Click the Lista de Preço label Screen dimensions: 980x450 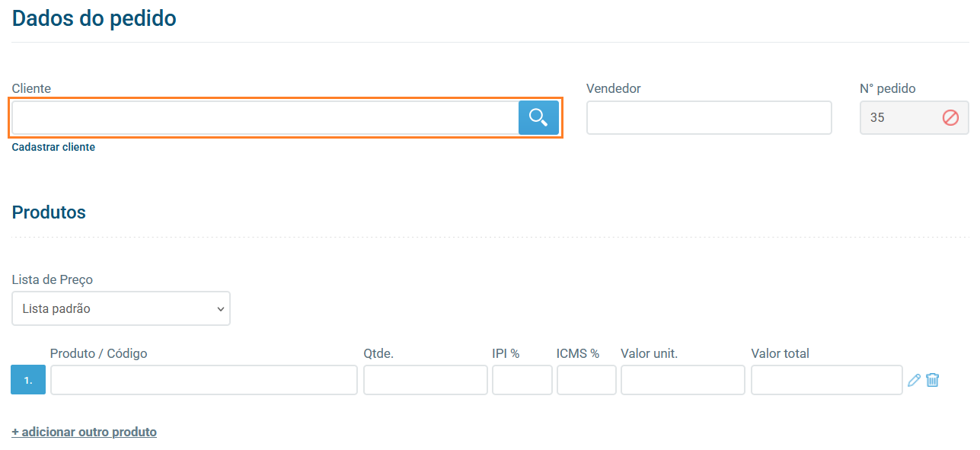(x=53, y=279)
